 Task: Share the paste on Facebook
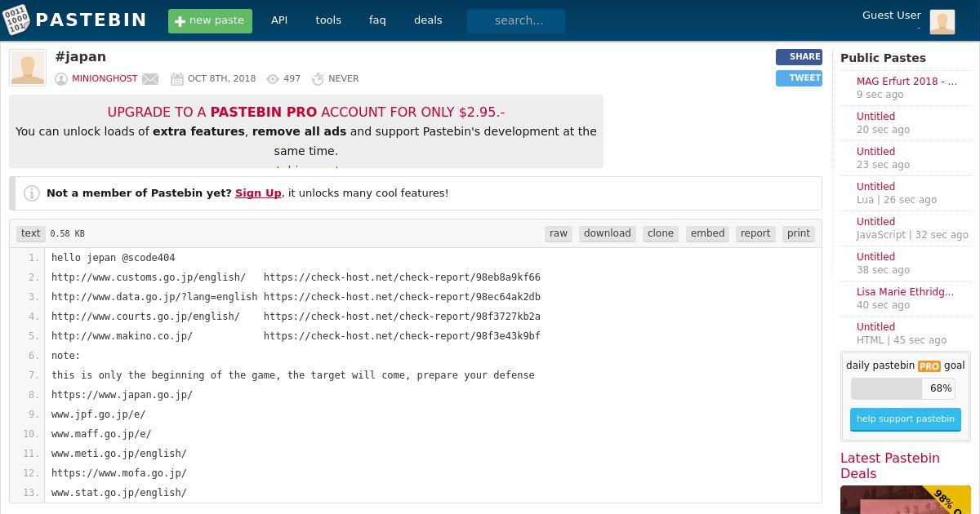pyautogui.click(x=799, y=57)
